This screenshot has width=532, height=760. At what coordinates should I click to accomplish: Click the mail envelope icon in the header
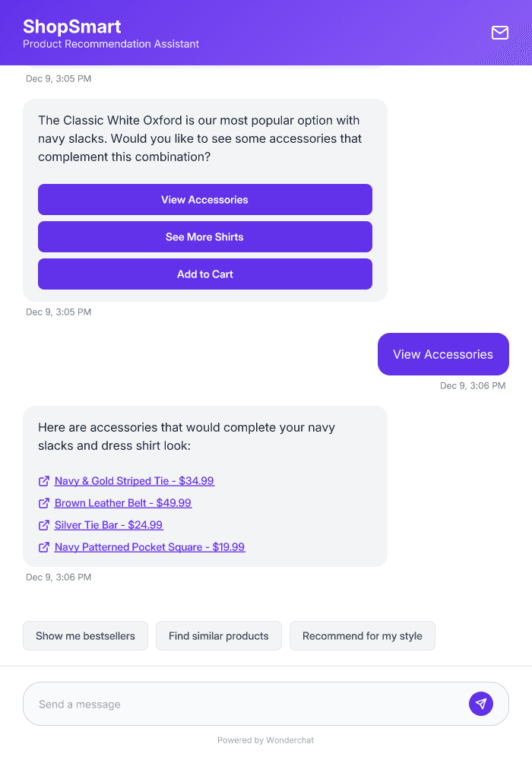pyautogui.click(x=499, y=33)
